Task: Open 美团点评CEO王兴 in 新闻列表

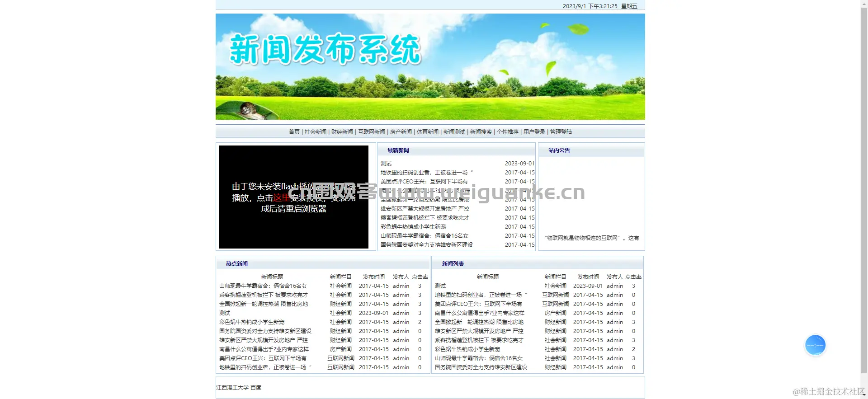Action: (478, 304)
